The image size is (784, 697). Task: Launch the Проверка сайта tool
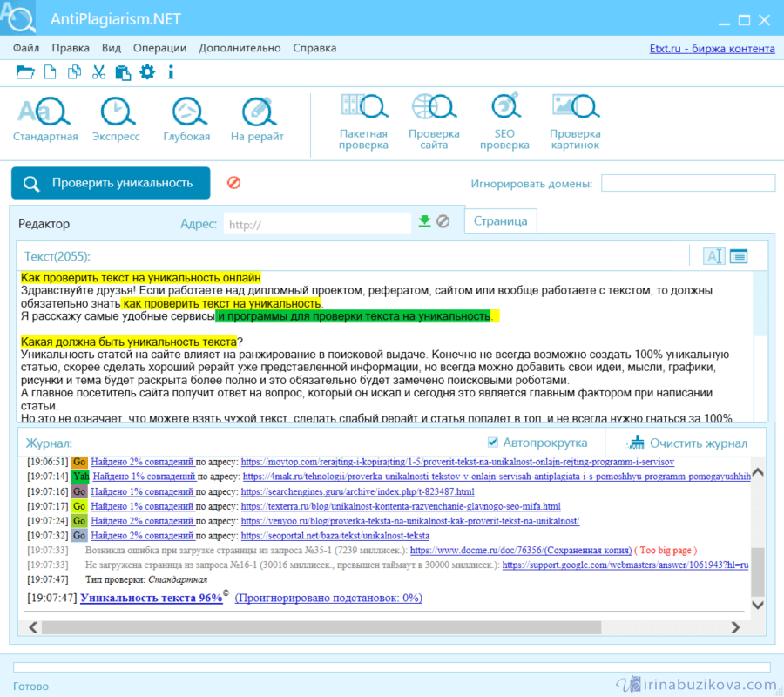434,109
